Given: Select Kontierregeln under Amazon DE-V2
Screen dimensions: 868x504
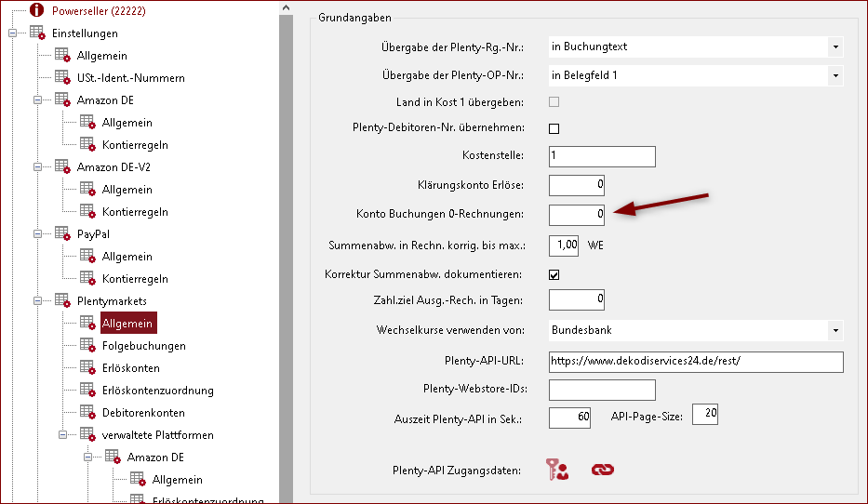Looking at the screenshot, I should [135, 212].
